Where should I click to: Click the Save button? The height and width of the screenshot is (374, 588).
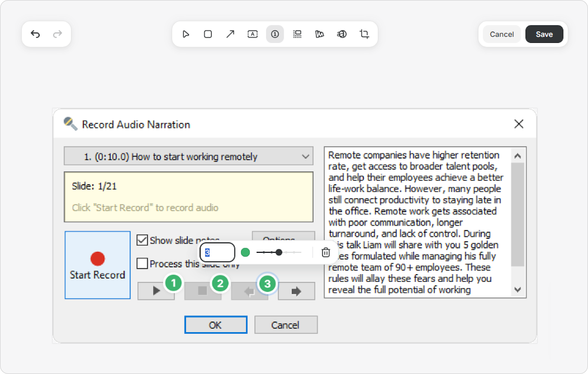[544, 34]
